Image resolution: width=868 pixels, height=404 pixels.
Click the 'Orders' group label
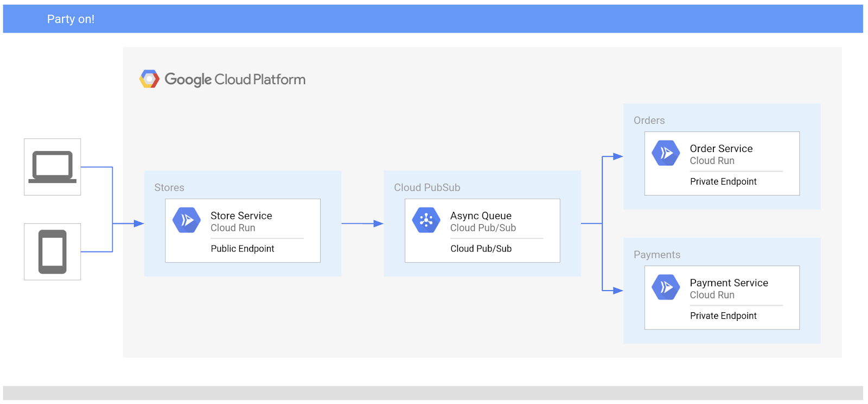pyautogui.click(x=649, y=121)
